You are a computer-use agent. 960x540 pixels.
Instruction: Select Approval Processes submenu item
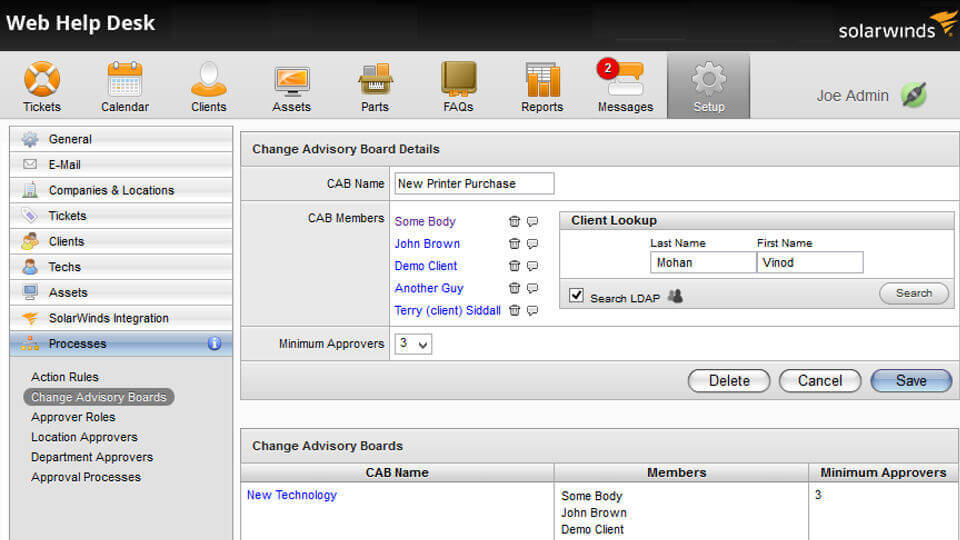[86, 477]
